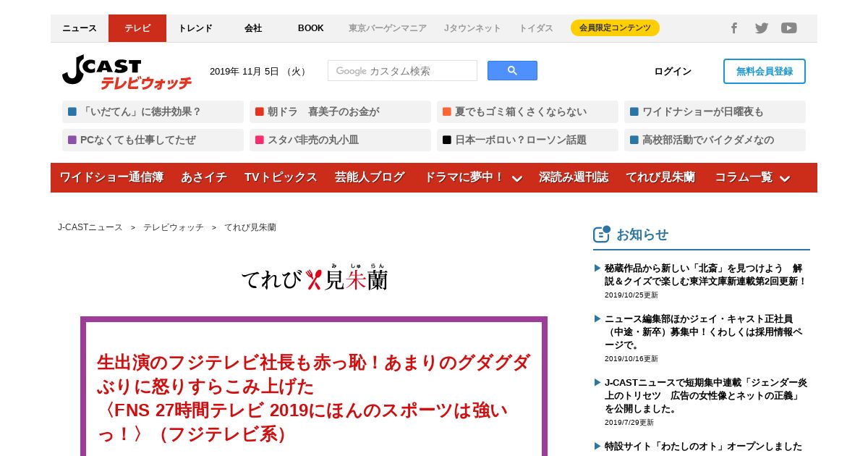Click the 2019/7/29更新 date text
Viewport: 868px width, 456px height.
click(x=629, y=422)
